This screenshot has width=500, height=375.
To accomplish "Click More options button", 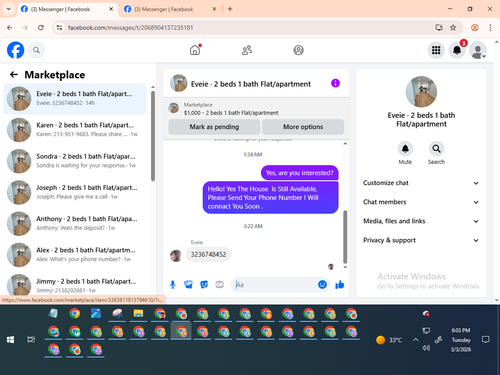I will pyautogui.click(x=303, y=127).
